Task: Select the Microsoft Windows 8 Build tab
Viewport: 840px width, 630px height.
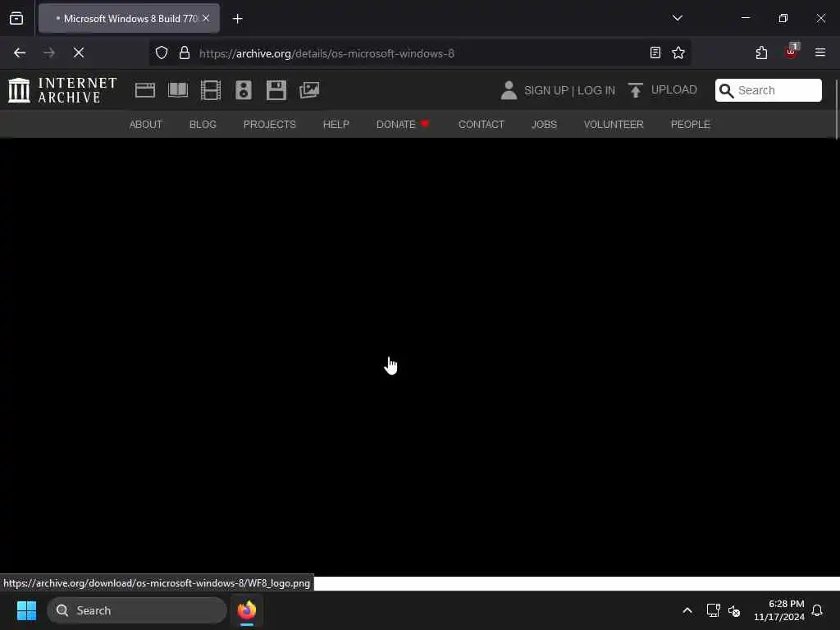Action: (x=129, y=19)
